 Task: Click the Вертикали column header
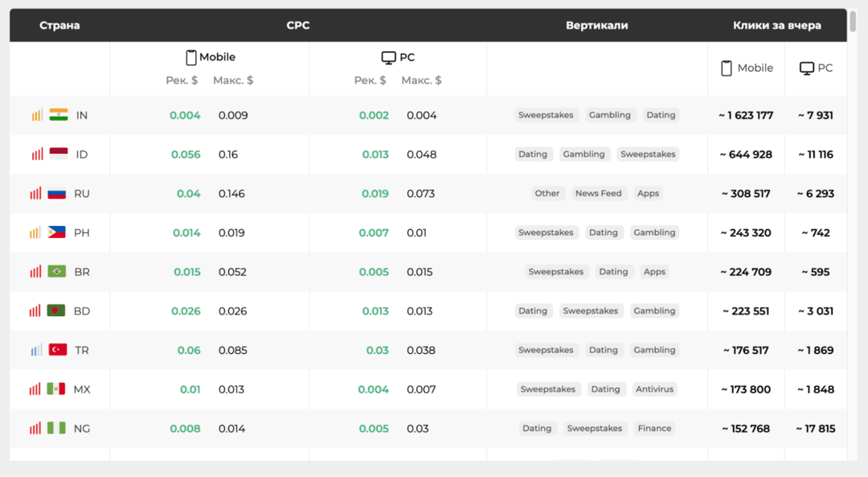point(596,26)
